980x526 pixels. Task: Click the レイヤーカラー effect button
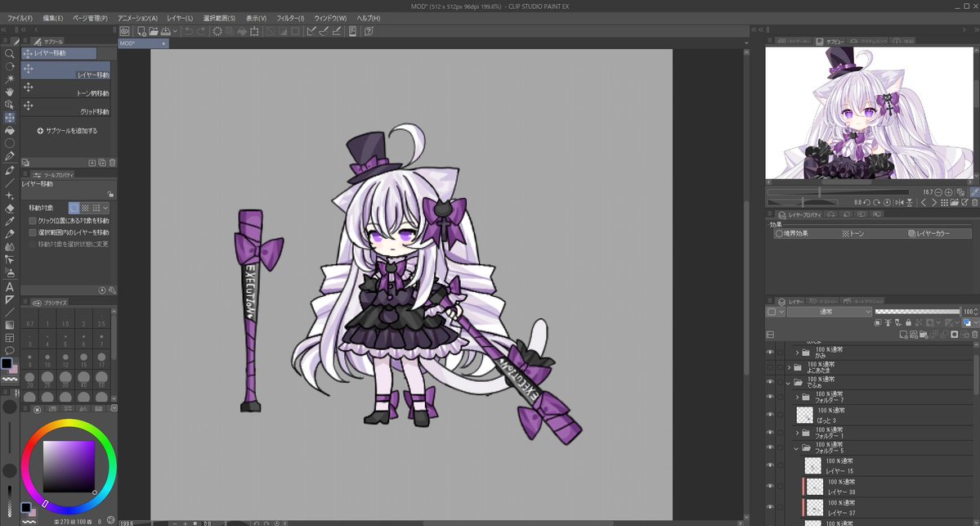(x=929, y=233)
